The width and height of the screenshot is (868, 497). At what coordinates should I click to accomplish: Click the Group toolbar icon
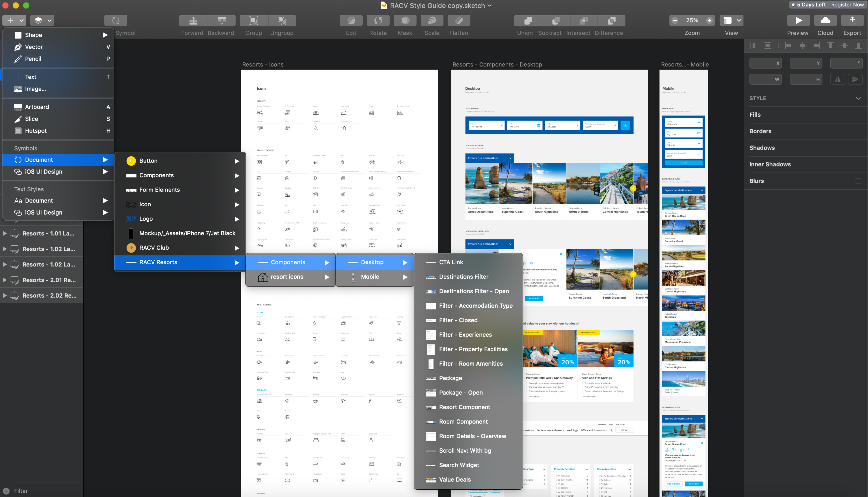tap(254, 20)
